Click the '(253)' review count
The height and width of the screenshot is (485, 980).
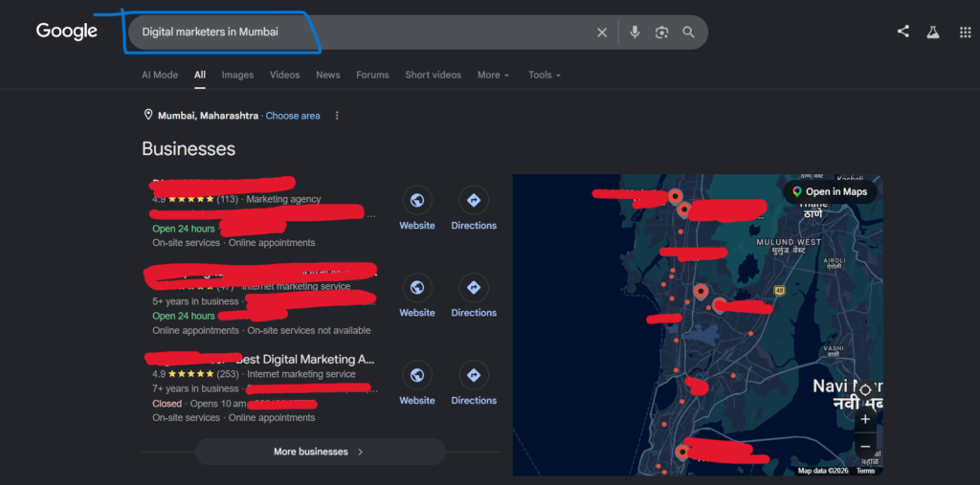click(228, 374)
